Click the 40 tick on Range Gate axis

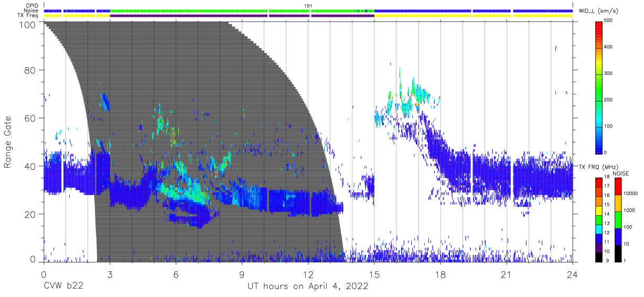29,166
